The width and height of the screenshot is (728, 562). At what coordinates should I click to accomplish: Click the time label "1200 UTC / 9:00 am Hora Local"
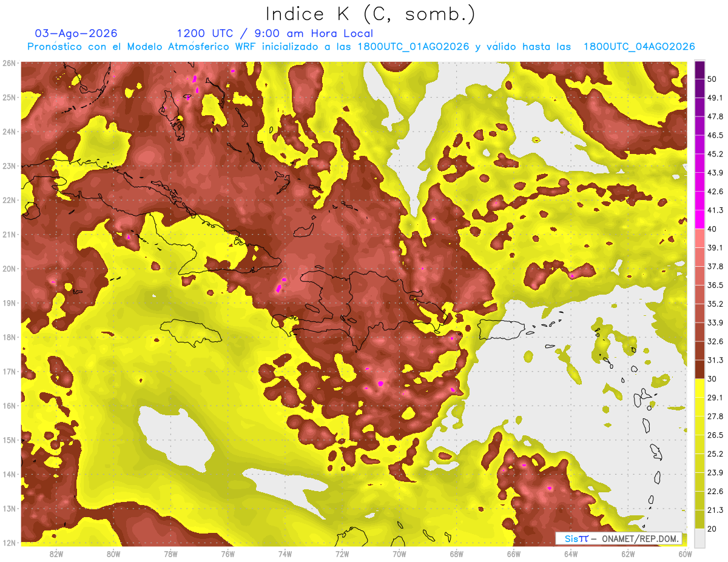click(x=275, y=33)
